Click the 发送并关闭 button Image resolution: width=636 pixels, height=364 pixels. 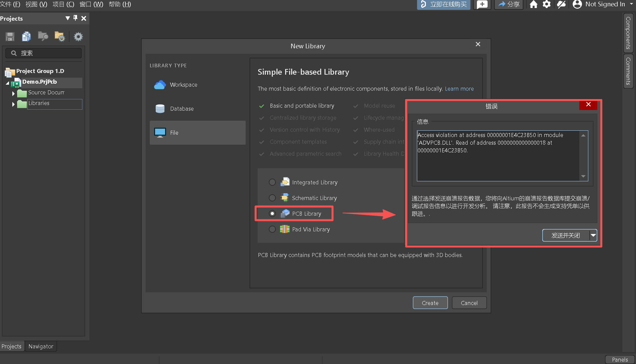pyautogui.click(x=566, y=235)
